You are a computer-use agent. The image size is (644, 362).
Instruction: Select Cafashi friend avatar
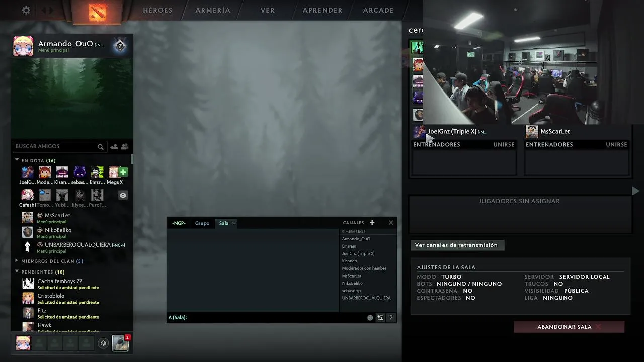coord(28,195)
